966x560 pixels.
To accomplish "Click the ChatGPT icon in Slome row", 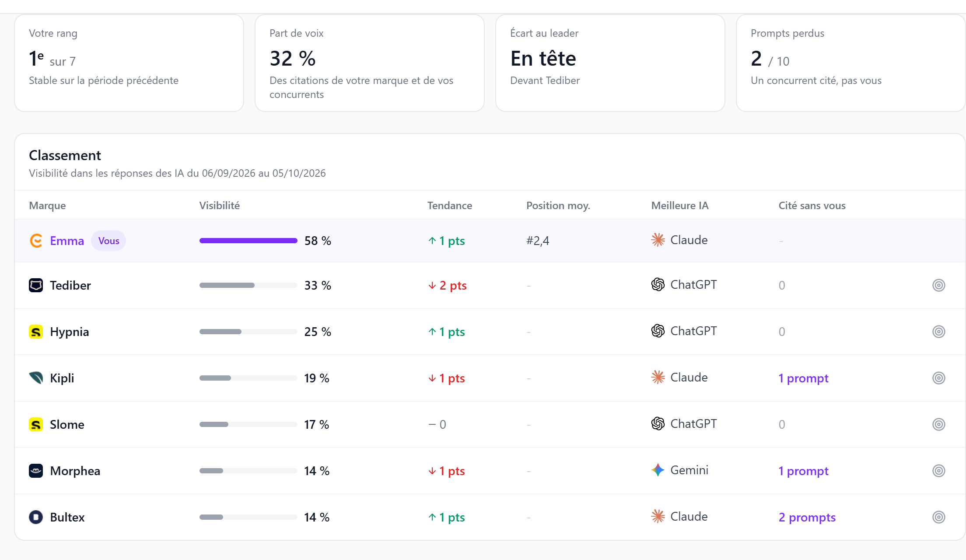I will (658, 423).
